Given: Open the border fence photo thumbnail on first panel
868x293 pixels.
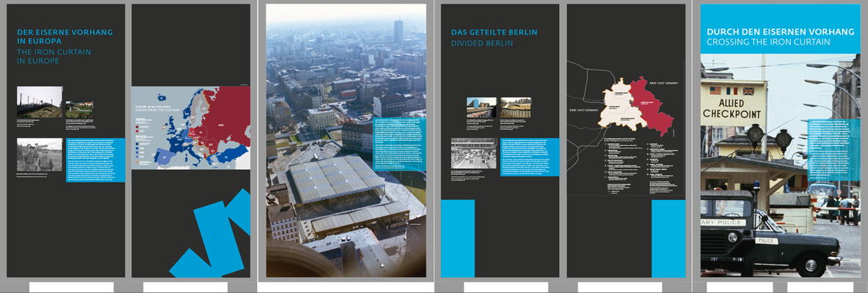Looking at the screenshot, I should [x=40, y=102].
